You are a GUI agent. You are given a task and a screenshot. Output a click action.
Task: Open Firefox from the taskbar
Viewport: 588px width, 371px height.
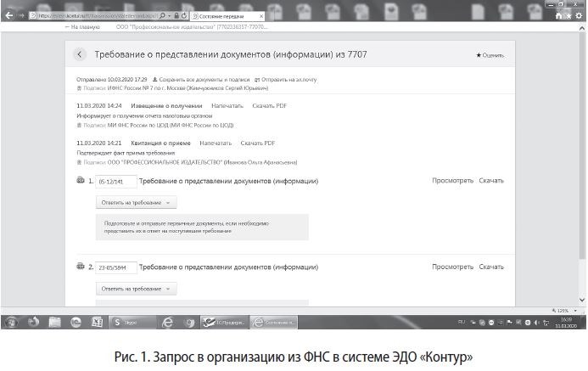pos(33,323)
